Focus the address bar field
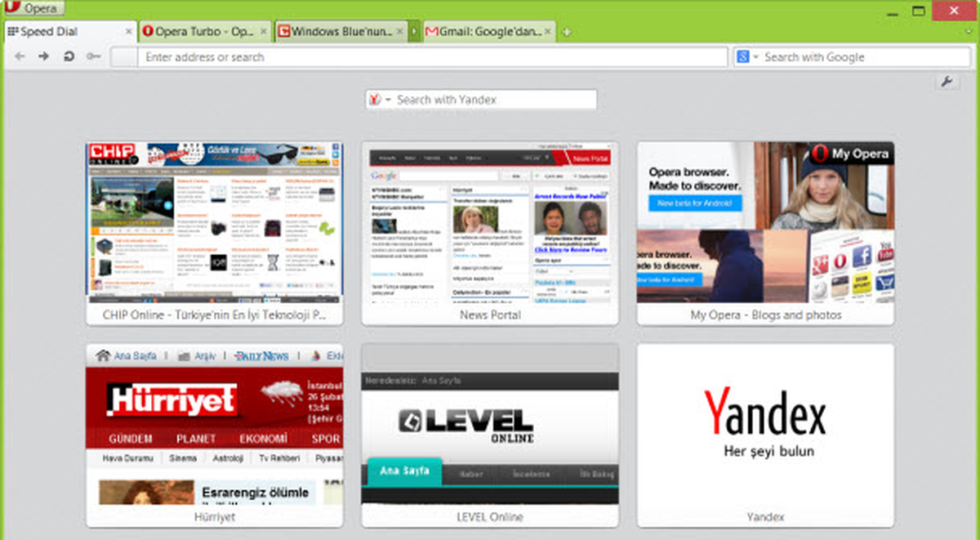Viewport: 980px width, 540px height. click(x=432, y=57)
